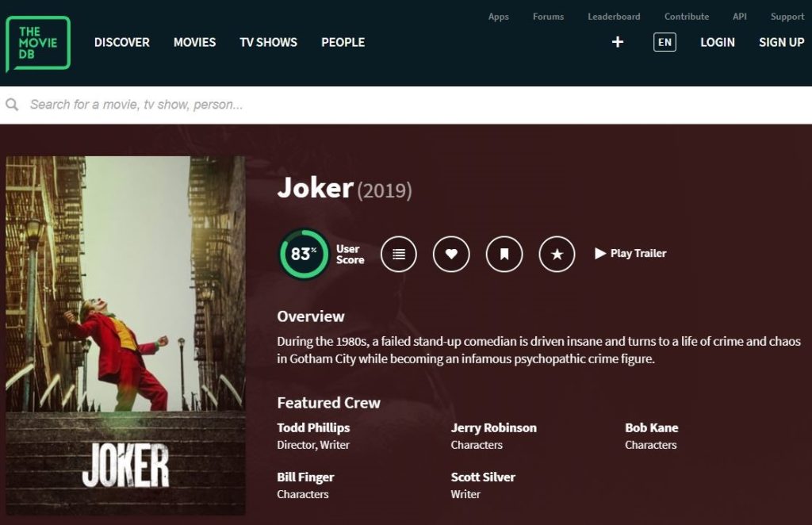Screen dimensions: 812x525
Task: Click the plus icon in header
Action: pyautogui.click(x=618, y=42)
